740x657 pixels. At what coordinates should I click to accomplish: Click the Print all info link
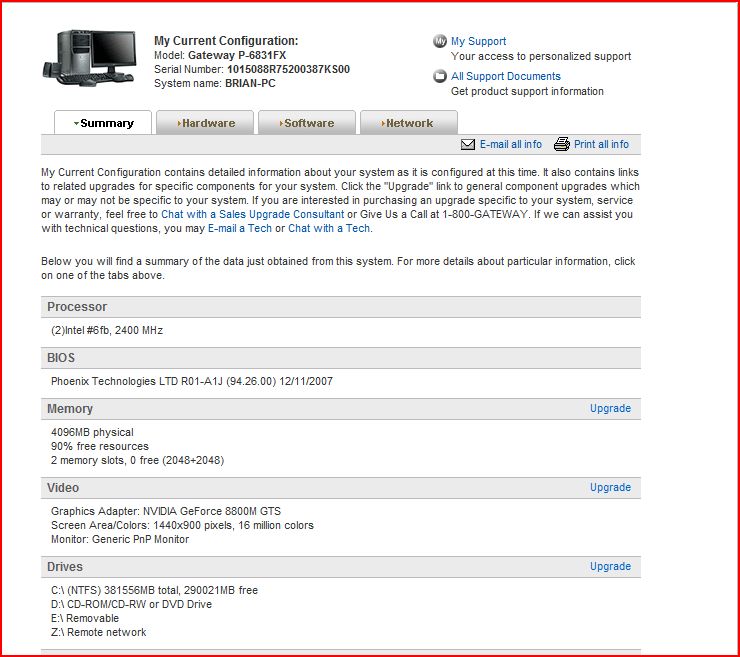(601, 144)
